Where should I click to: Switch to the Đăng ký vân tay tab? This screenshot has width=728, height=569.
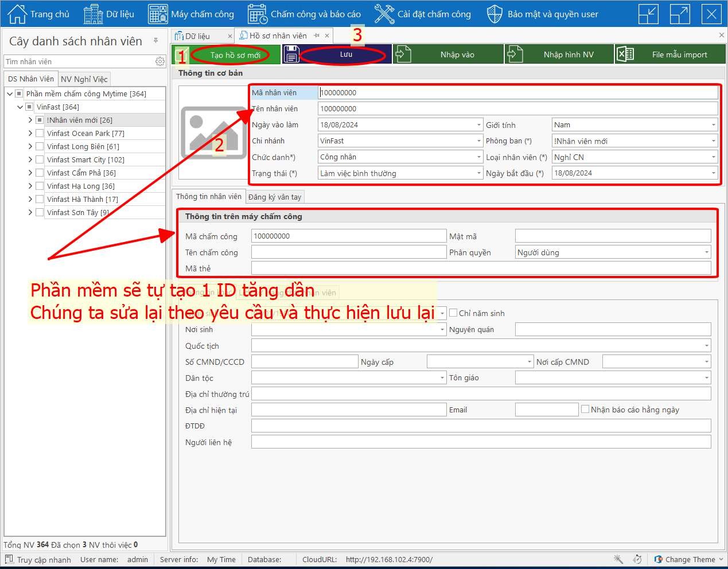coord(275,197)
